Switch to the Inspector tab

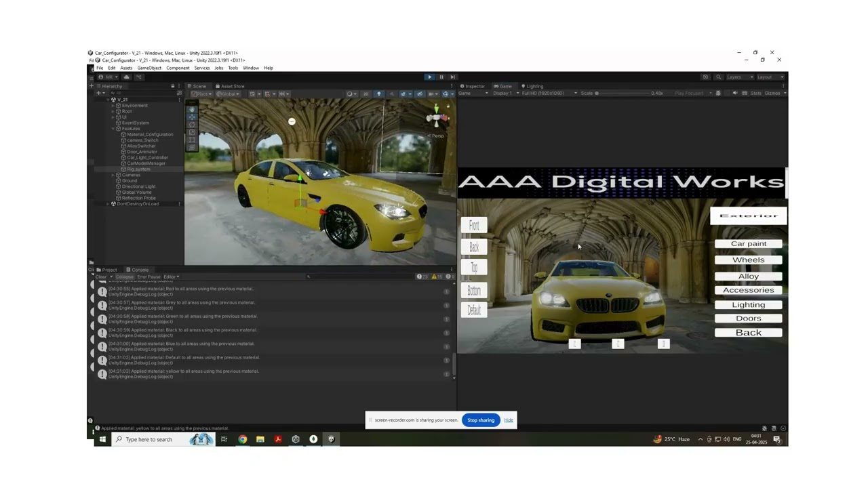(473, 86)
